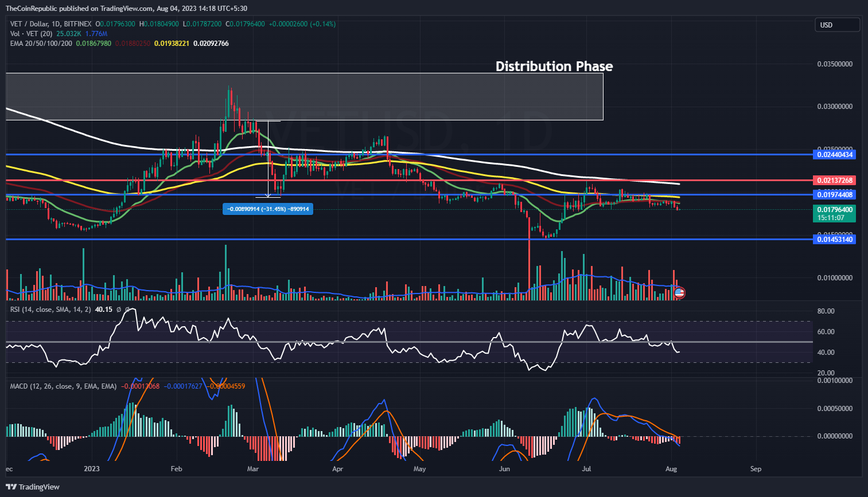Click the May label on time axis
The image size is (868, 497).
click(x=420, y=469)
